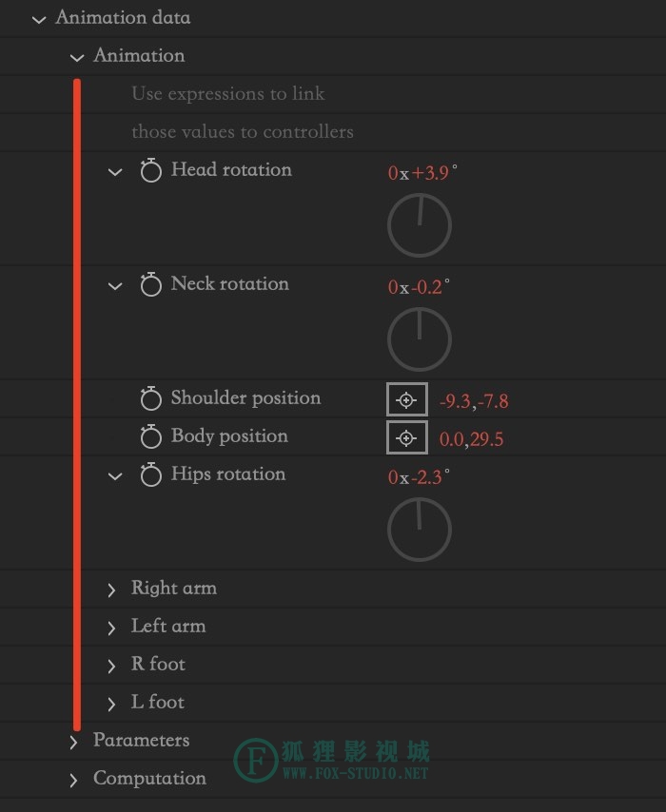
Task: Click the Shoulder position crosshair point picker
Action: click(x=407, y=399)
